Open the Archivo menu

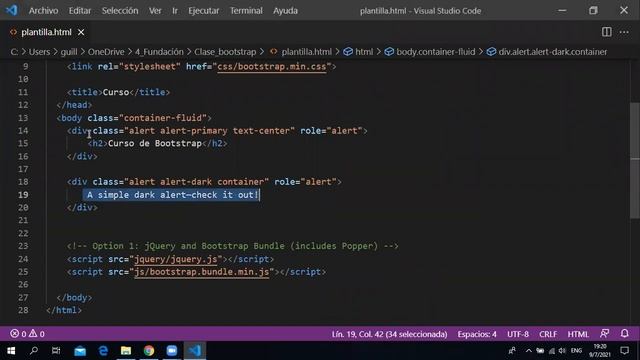coord(43,11)
